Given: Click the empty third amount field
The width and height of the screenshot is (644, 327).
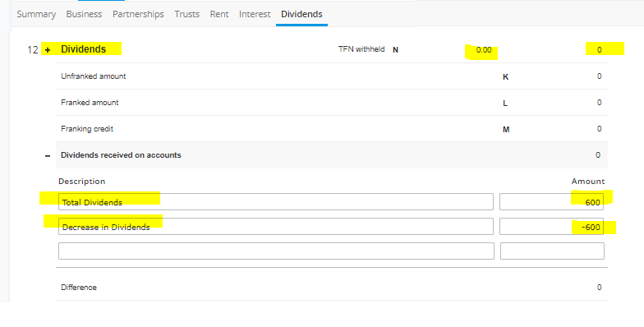Looking at the screenshot, I should [552, 251].
